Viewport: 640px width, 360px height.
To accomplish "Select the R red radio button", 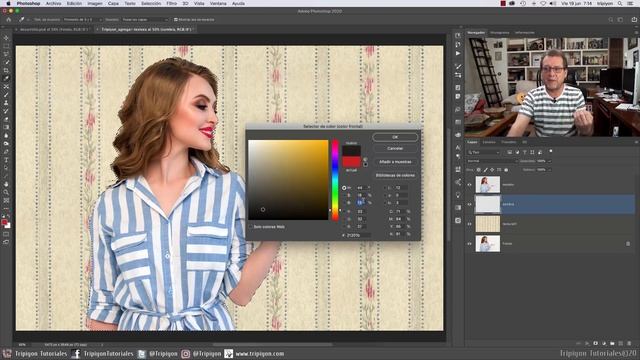I will 344,211.
